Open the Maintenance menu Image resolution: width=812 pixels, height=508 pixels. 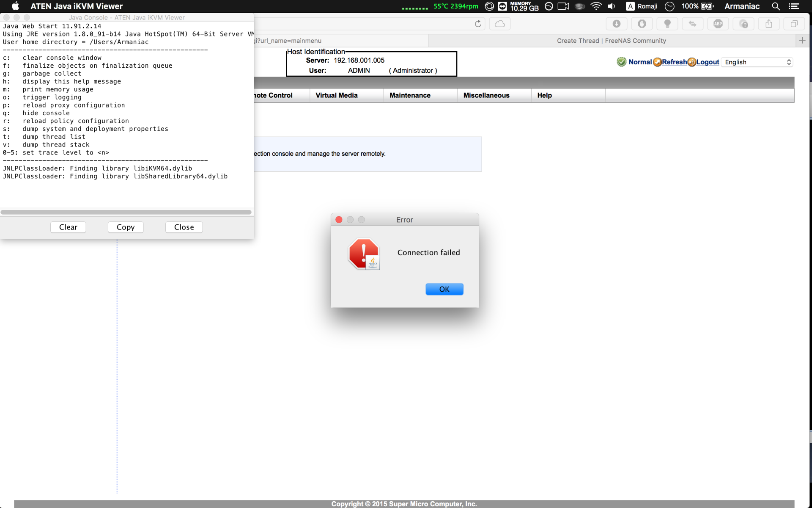(410, 95)
